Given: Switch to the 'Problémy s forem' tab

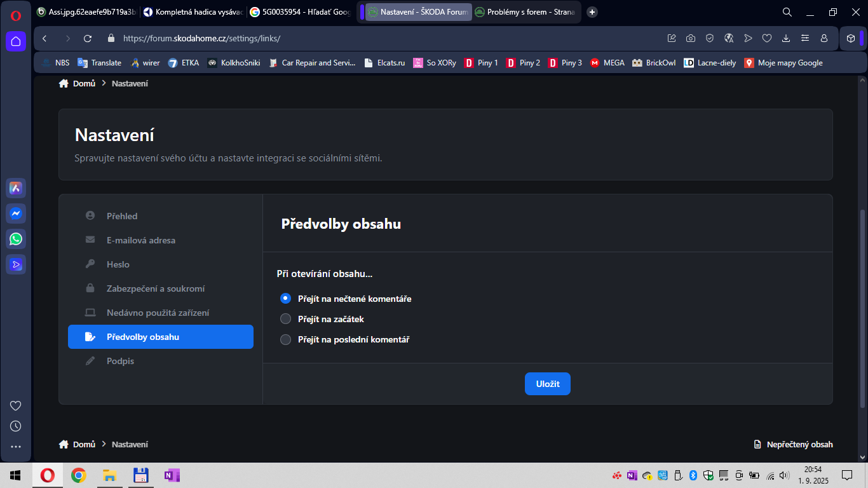Looking at the screenshot, I should (x=525, y=12).
